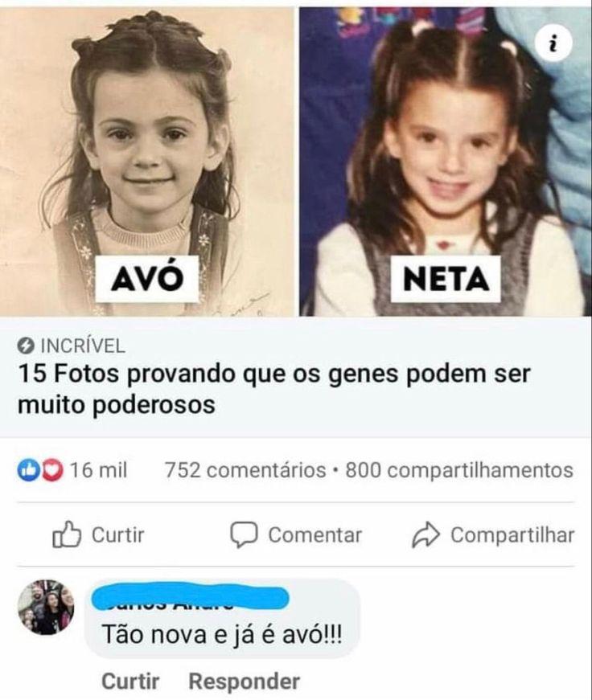Image resolution: width=592 pixels, height=700 pixels.
Task: Click the blue like reaction icon
Action: 29,470
